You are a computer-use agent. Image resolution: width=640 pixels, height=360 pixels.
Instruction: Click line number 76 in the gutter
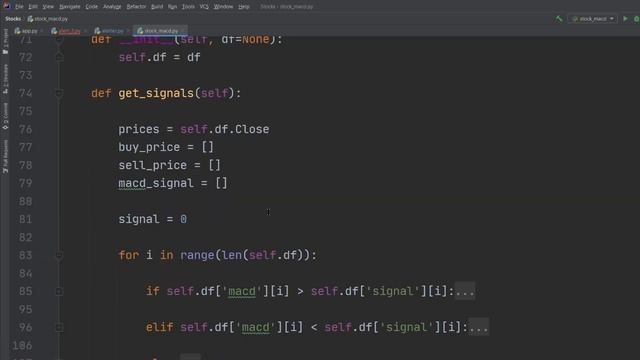pyautogui.click(x=25, y=129)
